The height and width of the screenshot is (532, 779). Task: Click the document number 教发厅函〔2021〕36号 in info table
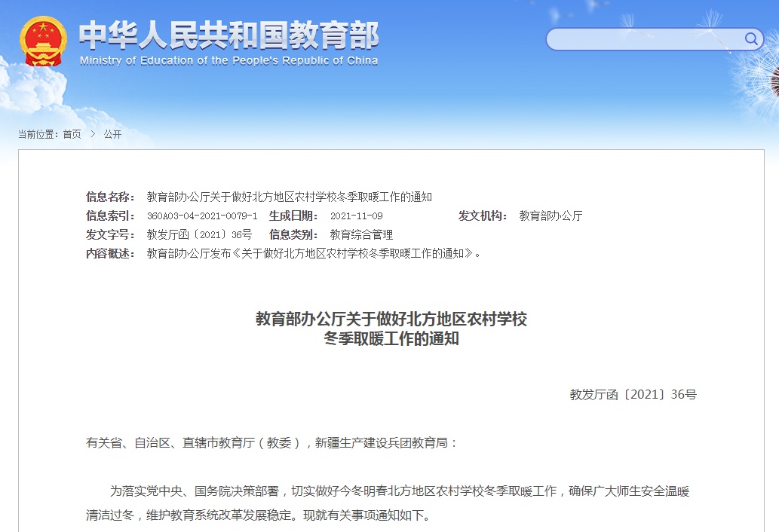(x=199, y=235)
